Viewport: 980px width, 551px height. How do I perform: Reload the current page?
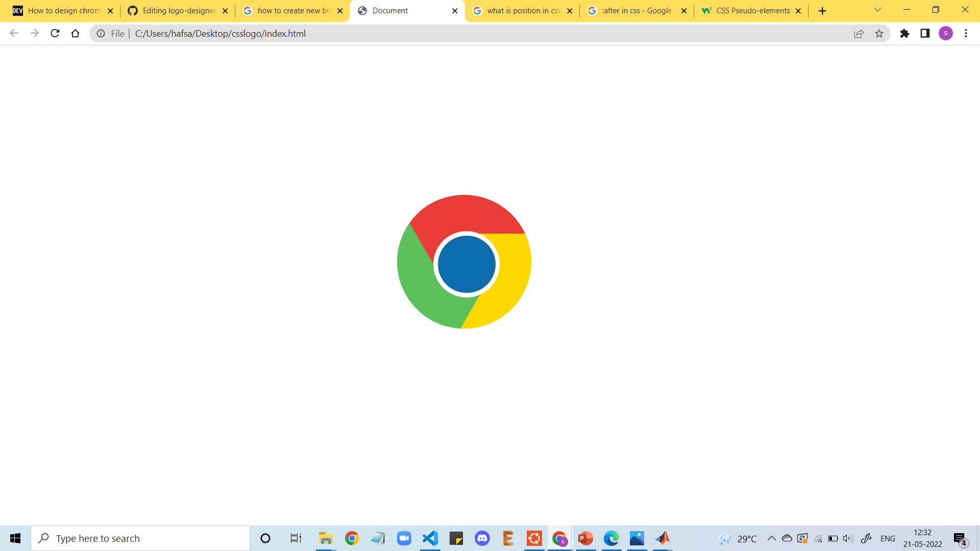click(55, 33)
